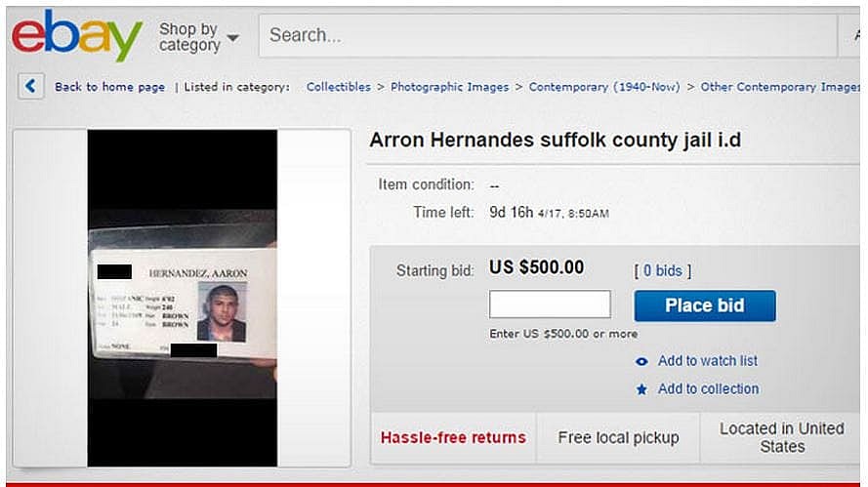Screen dimensions: 868x487
Task: Click the bid amount input box
Action: pyautogui.click(x=550, y=304)
